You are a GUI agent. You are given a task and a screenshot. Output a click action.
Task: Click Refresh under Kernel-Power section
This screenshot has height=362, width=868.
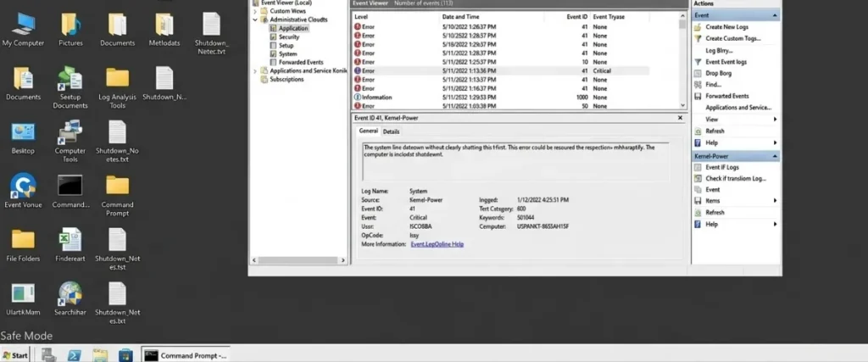click(715, 213)
